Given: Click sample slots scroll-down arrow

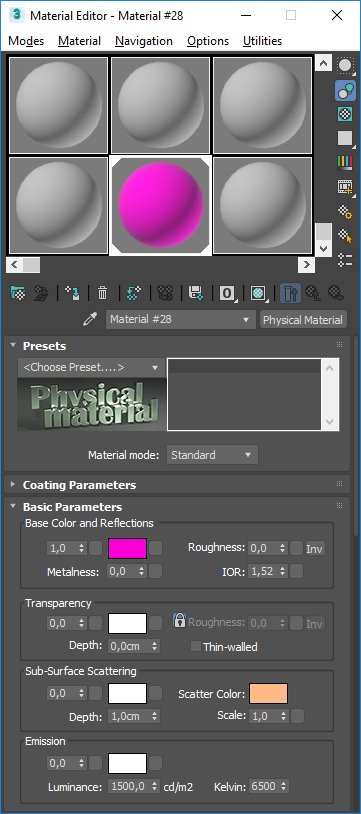Looking at the screenshot, I should [x=324, y=249].
